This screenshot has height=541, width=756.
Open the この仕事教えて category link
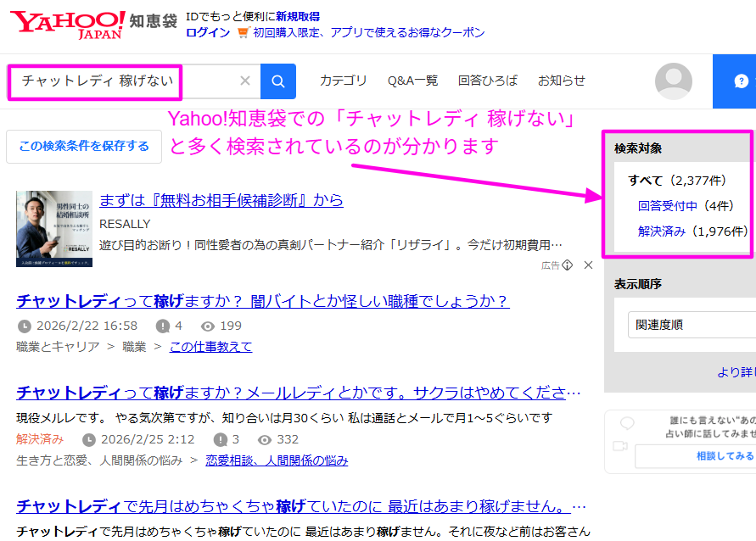point(210,347)
